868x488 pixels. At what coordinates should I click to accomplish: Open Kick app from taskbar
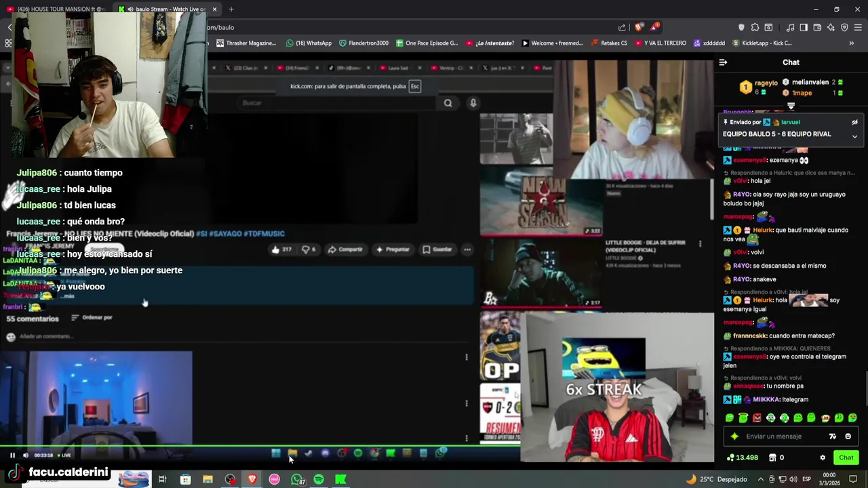pyautogui.click(x=341, y=479)
